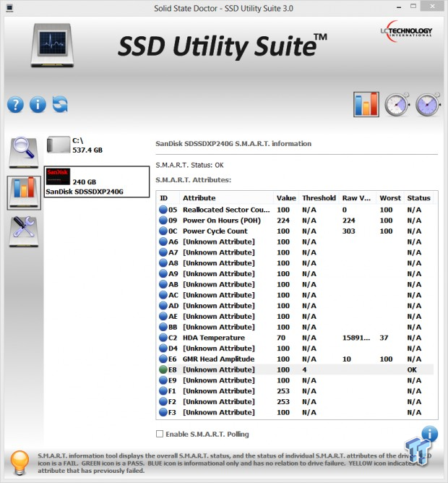Select the magnifying glass drive scan sidebar icon
Screen dimensions: 448x483
[24, 153]
